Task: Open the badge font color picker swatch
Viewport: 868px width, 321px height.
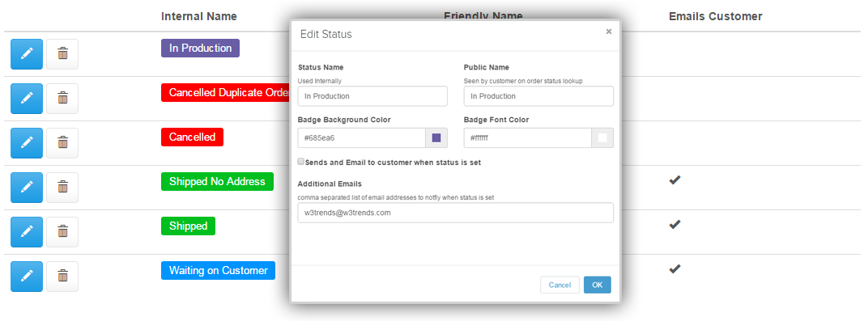Action: tap(602, 138)
